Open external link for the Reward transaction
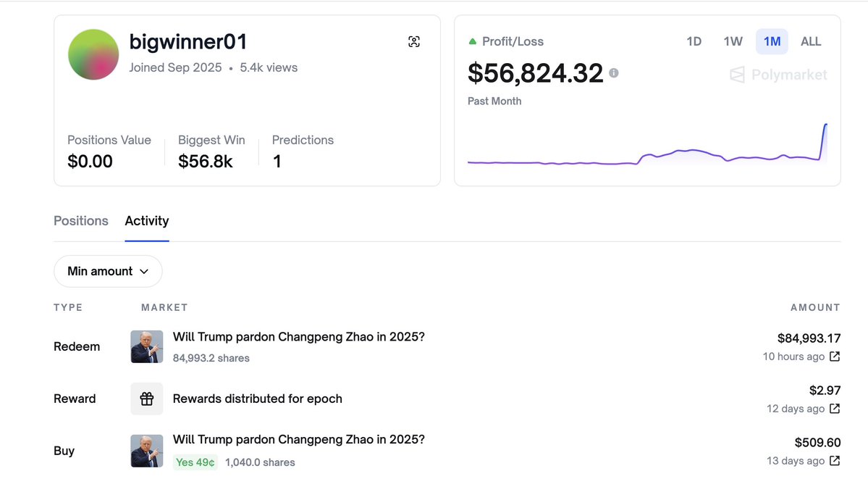 click(x=835, y=409)
